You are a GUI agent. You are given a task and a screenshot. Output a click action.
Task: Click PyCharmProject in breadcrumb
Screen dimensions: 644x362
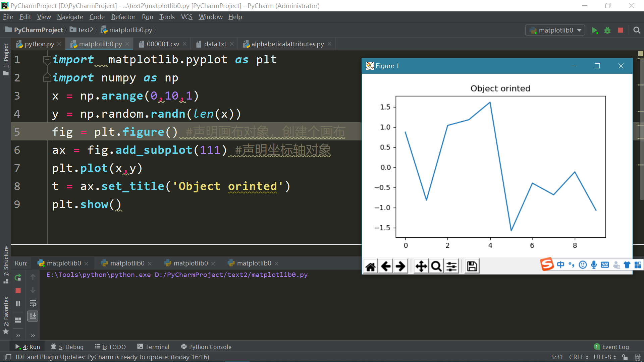34,30
